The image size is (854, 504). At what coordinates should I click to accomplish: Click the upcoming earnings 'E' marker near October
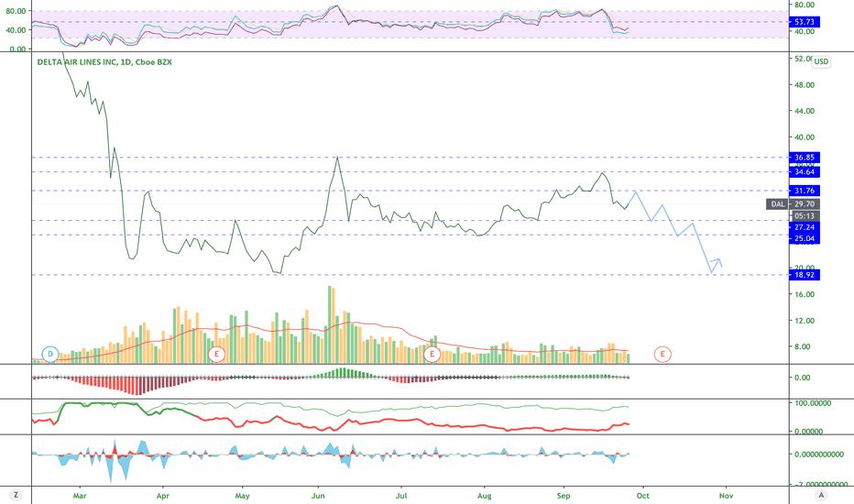[662, 354]
